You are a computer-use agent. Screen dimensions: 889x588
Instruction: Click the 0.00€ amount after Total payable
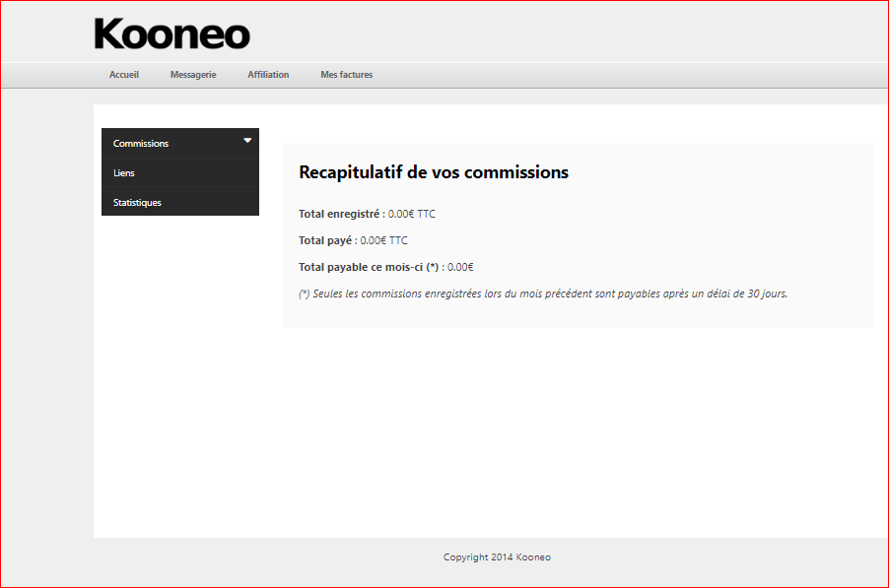pos(460,267)
